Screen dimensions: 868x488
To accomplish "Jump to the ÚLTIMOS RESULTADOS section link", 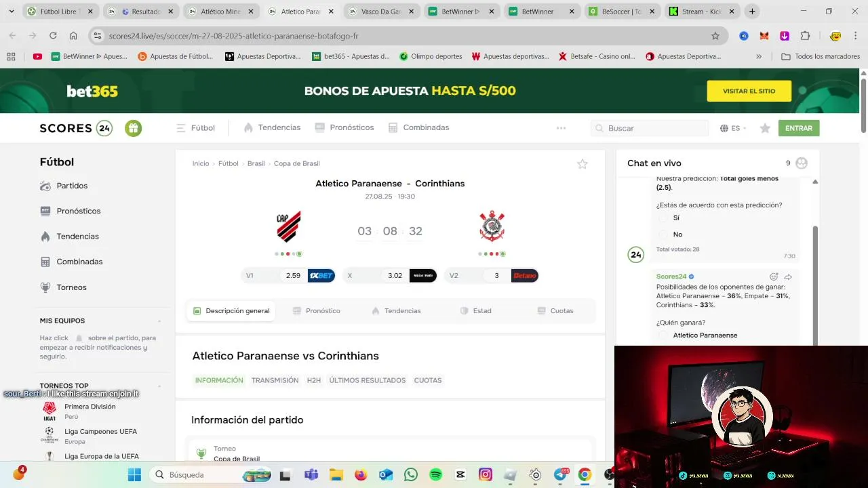I will tap(368, 380).
